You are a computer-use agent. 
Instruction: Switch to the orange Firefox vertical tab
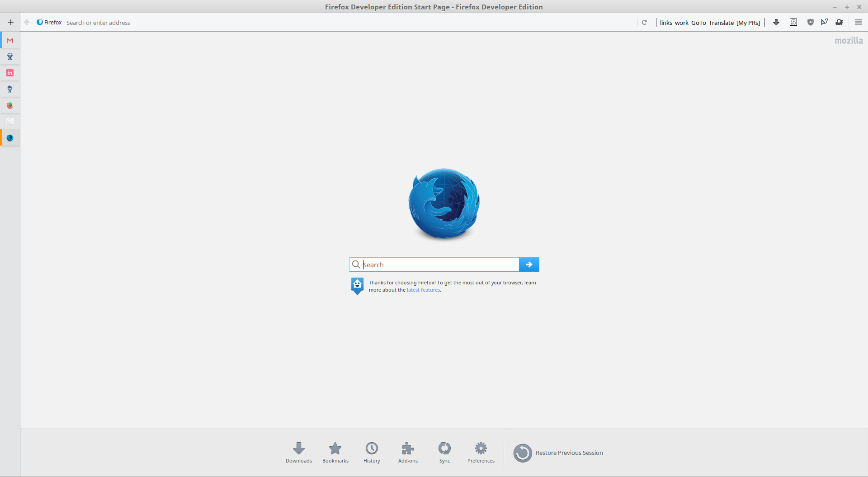coord(10,105)
